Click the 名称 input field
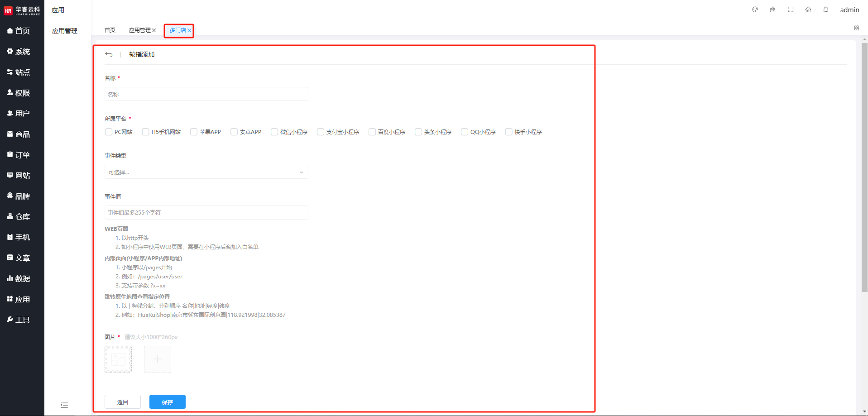The image size is (868, 416). coord(206,94)
